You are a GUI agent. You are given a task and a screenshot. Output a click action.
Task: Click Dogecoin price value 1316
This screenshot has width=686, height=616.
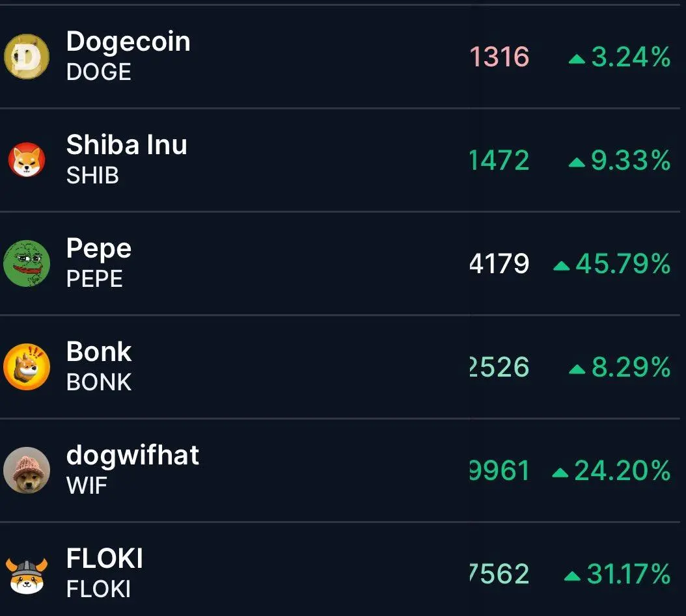pyautogui.click(x=499, y=57)
